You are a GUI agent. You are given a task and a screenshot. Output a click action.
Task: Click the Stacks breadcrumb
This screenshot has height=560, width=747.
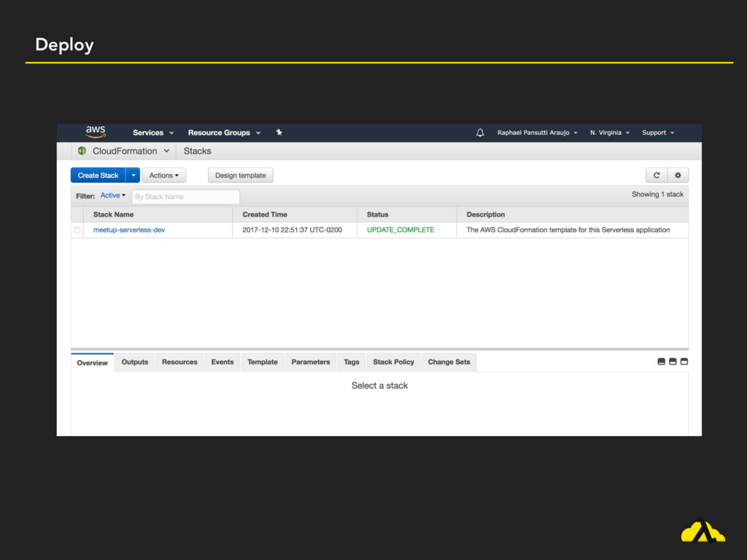[197, 151]
